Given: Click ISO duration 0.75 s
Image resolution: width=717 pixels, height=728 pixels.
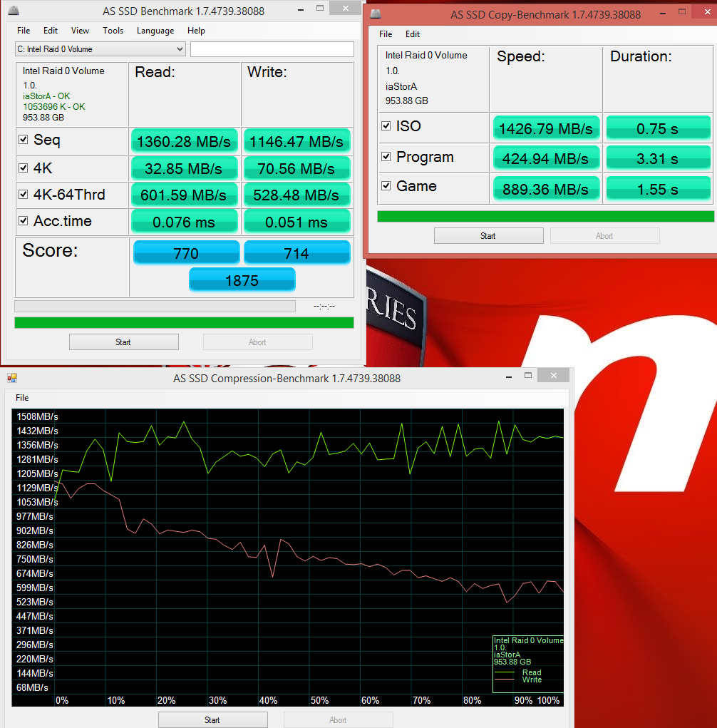Looking at the screenshot, I should (x=658, y=128).
